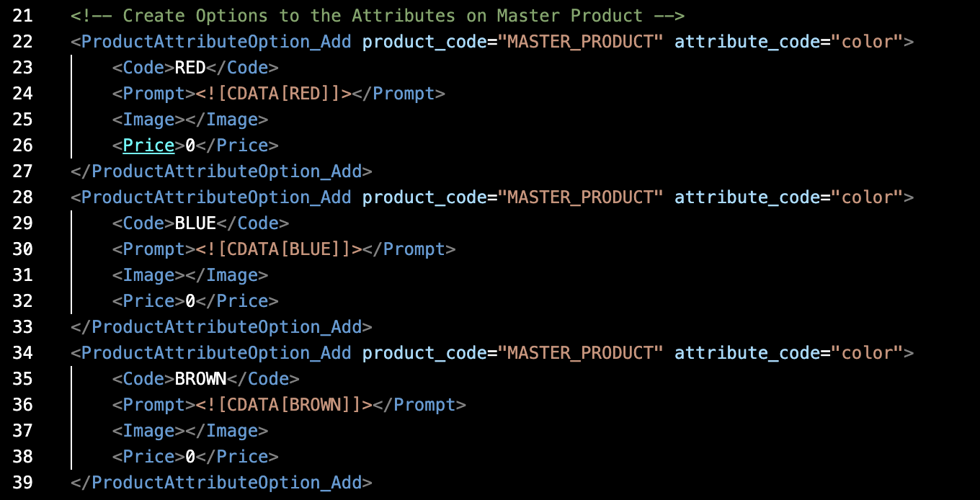980x500 pixels.
Task: Click the empty Image tag on line 37
Action: click(x=190, y=431)
